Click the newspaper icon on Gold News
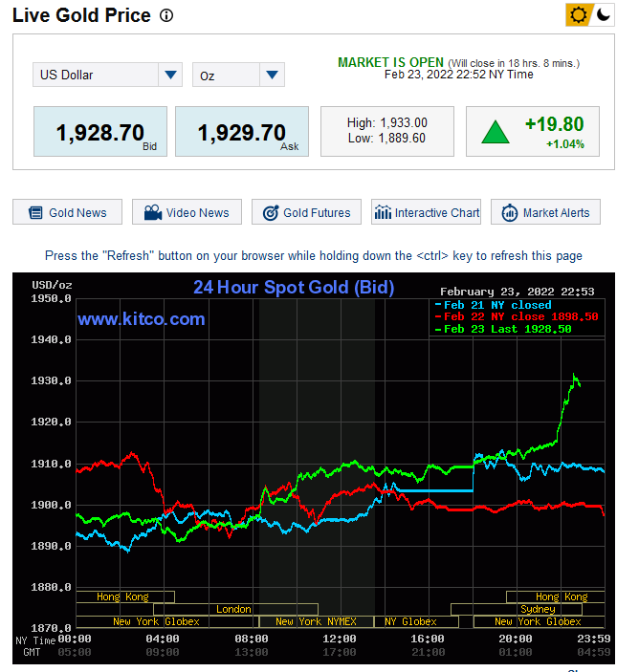Image resolution: width=617 pixels, height=672 pixels. [x=35, y=212]
